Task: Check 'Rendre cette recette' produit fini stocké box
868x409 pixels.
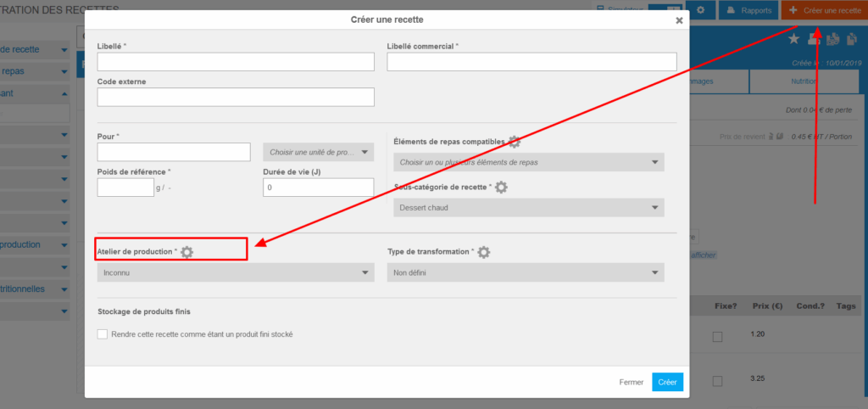Action: coord(103,334)
